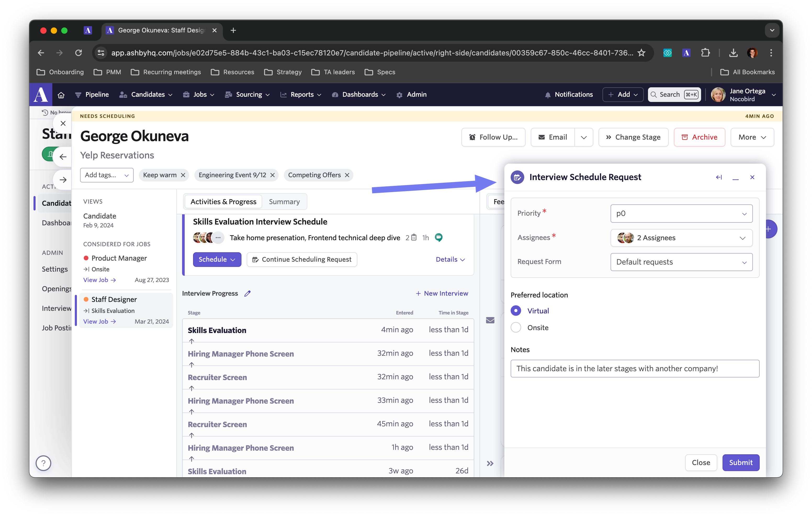Click the Submit button

click(740, 462)
